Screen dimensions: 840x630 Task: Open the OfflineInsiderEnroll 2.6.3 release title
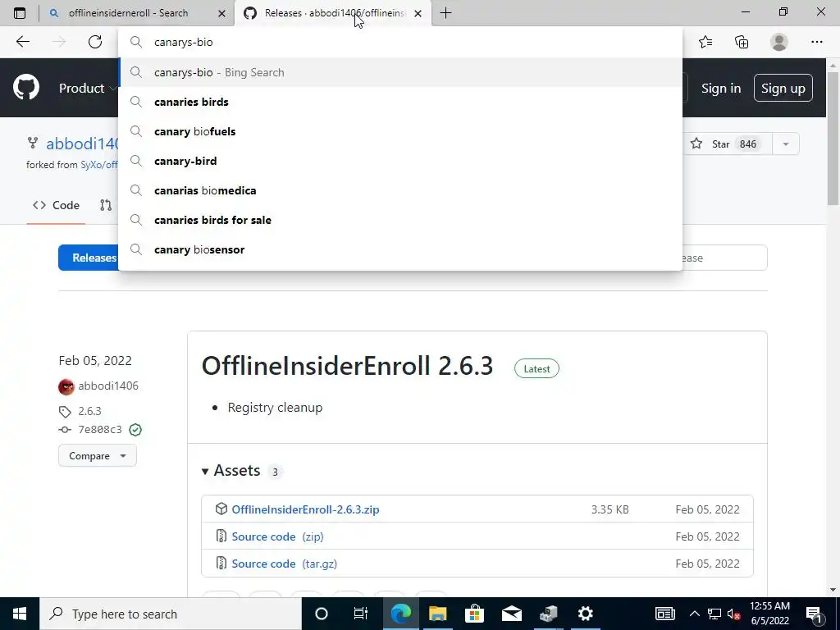tap(347, 366)
